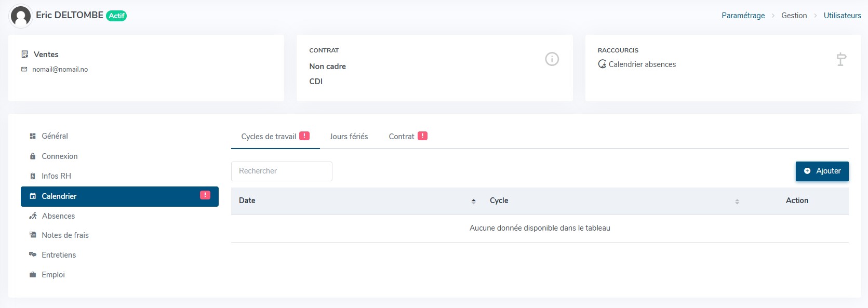Open the Calendrier absences shortcut link
868x308 pixels.
click(642, 64)
